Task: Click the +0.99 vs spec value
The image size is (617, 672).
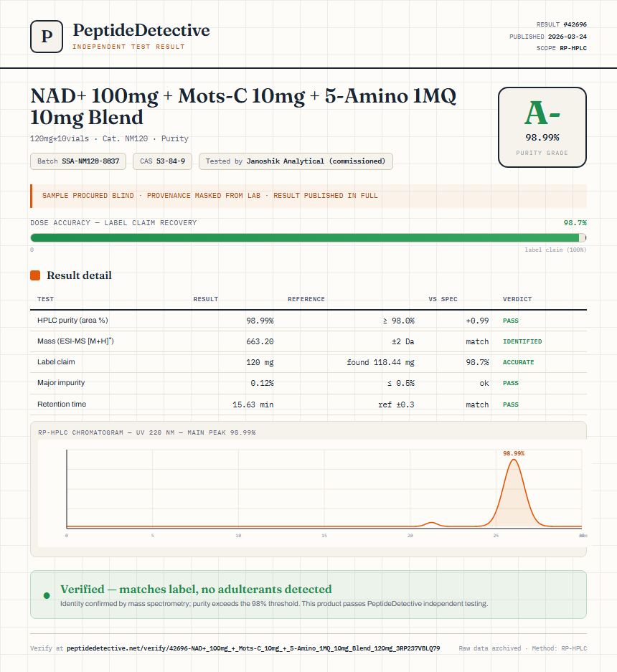Action: point(477,321)
